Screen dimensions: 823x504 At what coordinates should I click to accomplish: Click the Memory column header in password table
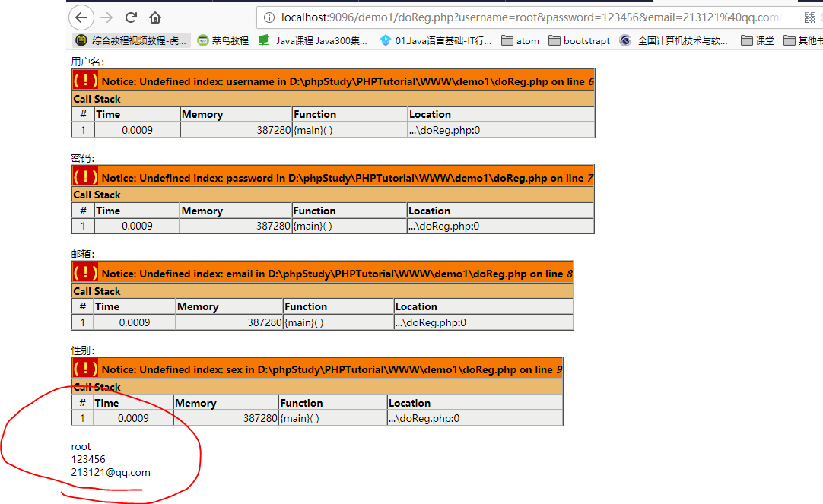(x=202, y=211)
